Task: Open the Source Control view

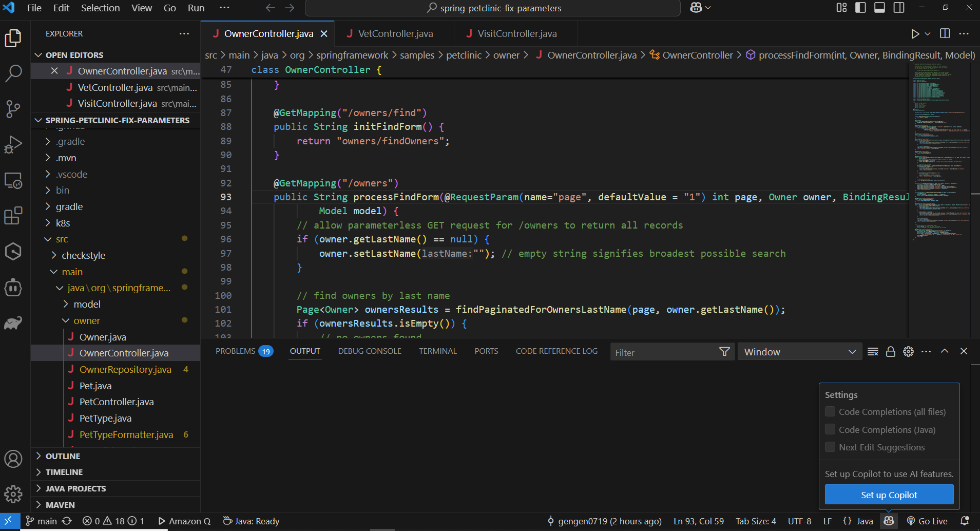Action: [x=13, y=109]
